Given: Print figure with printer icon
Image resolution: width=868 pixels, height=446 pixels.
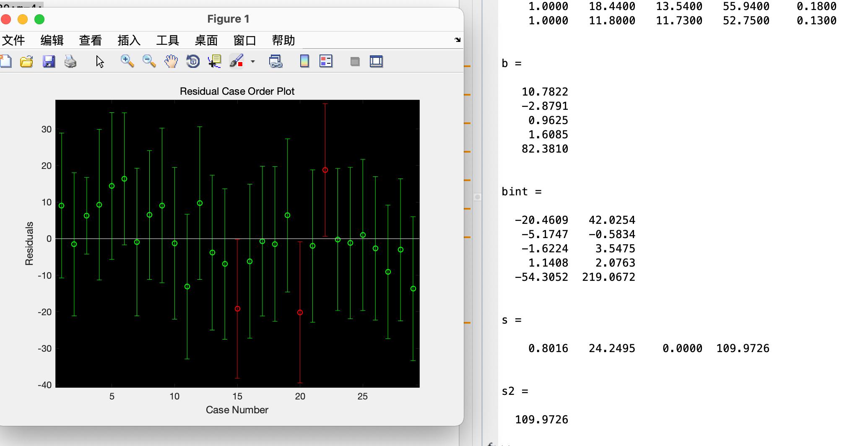Looking at the screenshot, I should [x=70, y=62].
